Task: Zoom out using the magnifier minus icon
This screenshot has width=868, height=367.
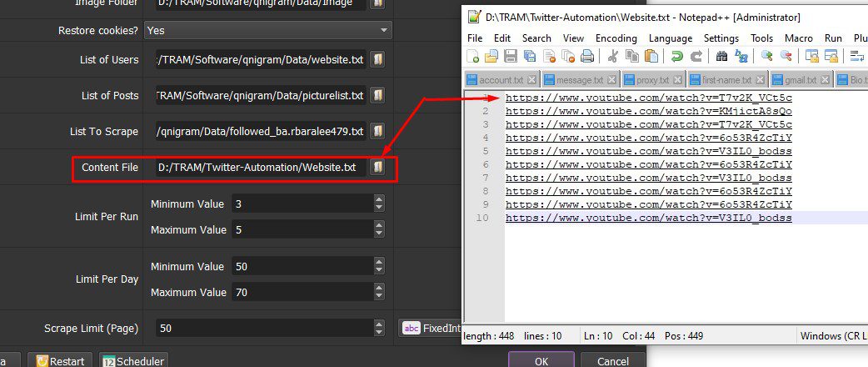Action: tap(786, 56)
